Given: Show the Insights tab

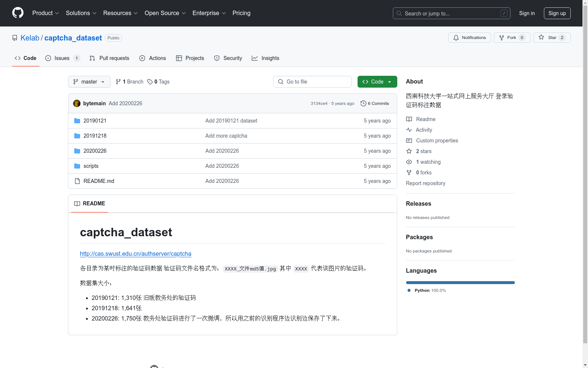Looking at the screenshot, I should point(265,58).
